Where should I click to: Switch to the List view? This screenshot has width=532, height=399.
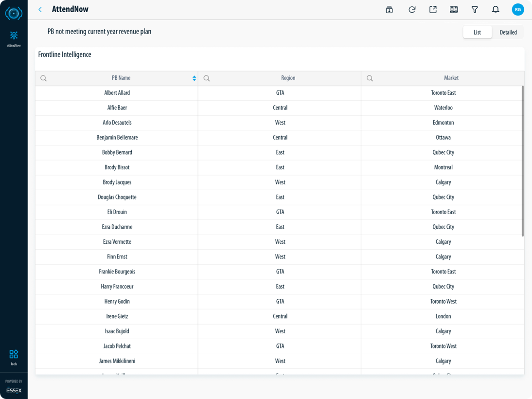coord(477,32)
